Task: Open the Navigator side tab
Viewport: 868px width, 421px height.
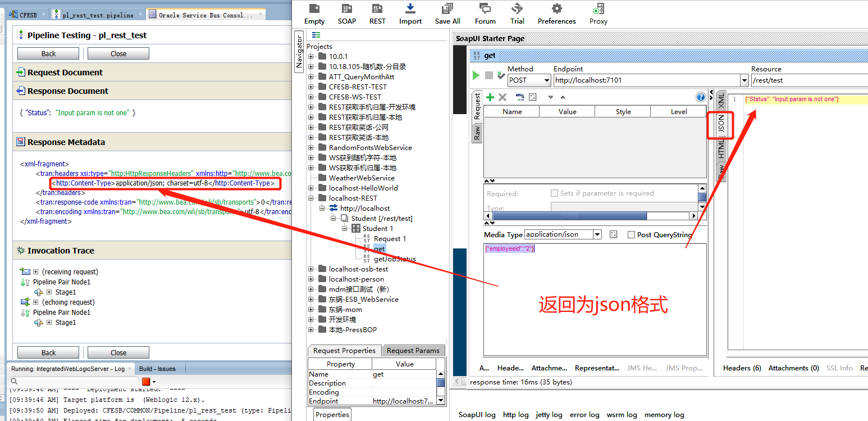Action: (299, 52)
